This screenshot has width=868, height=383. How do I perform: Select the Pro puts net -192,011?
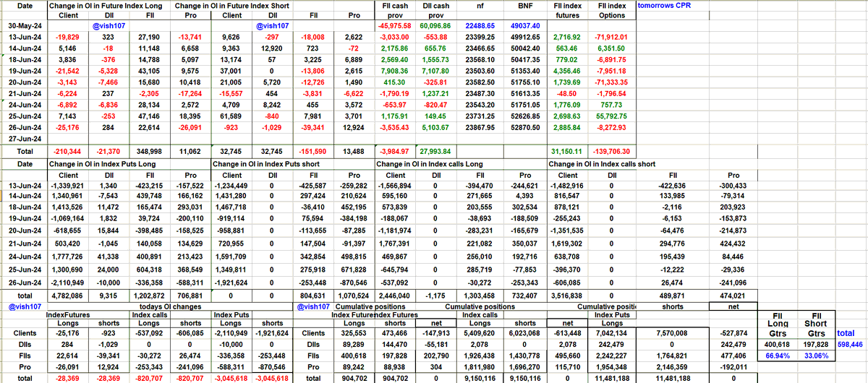[x=734, y=366]
